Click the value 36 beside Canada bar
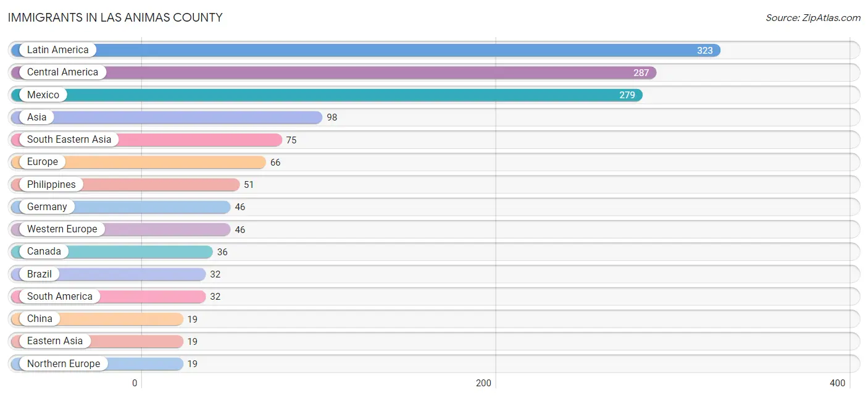The image size is (868, 398). click(x=222, y=252)
